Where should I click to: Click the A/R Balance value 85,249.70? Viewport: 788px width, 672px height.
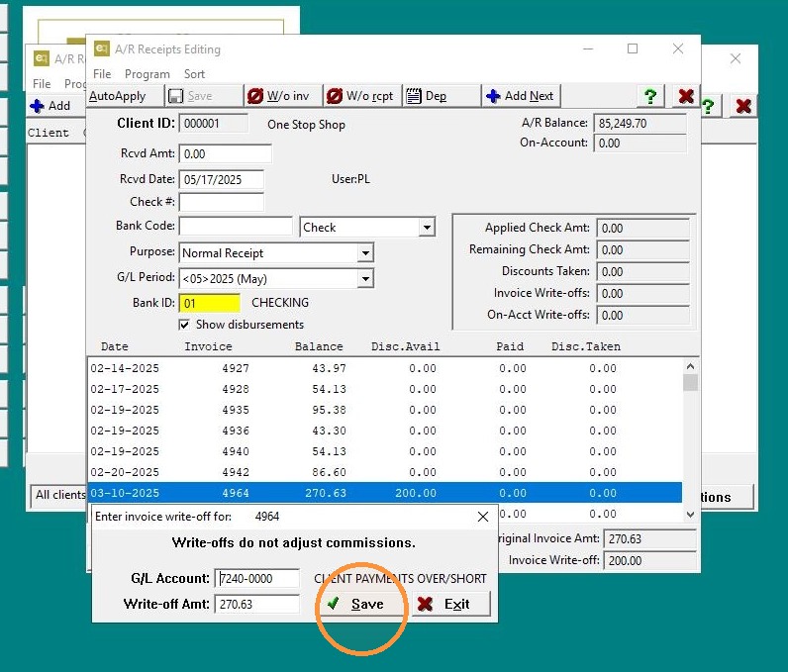(640, 124)
